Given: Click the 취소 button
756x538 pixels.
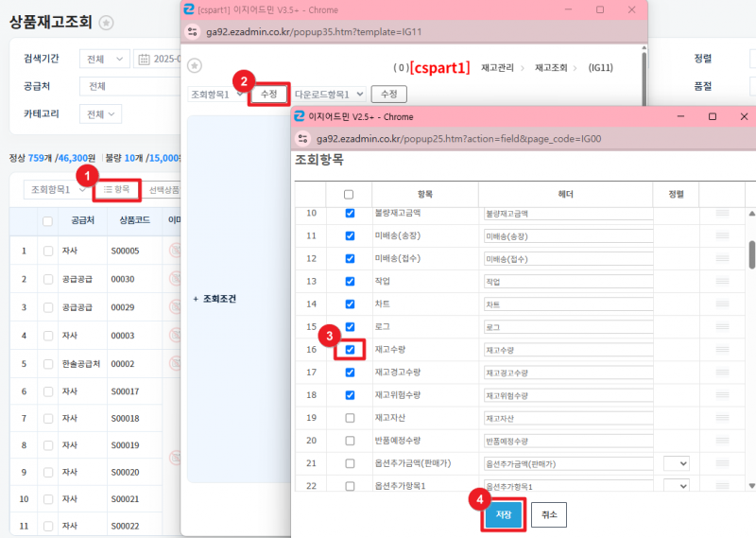Looking at the screenshot, I should pos(549,513).
